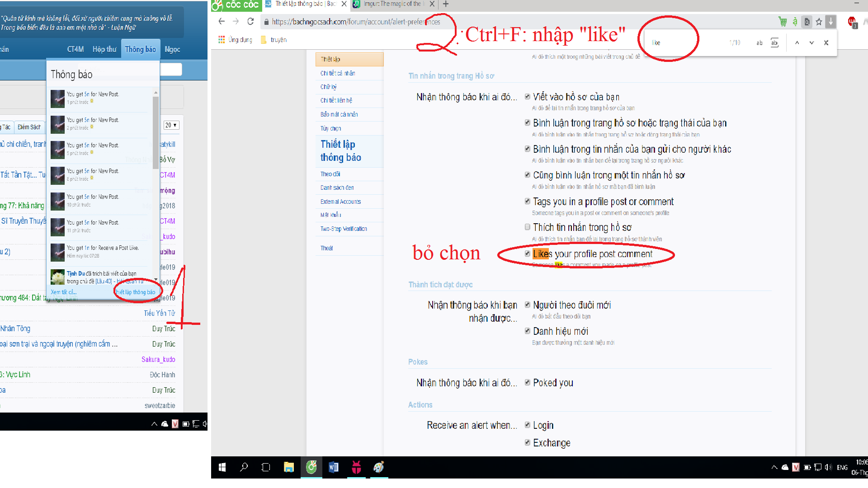This screenshot has width=868, height=488.
Task: Go to previous find result arrow
Action: (x=797, y=42)
